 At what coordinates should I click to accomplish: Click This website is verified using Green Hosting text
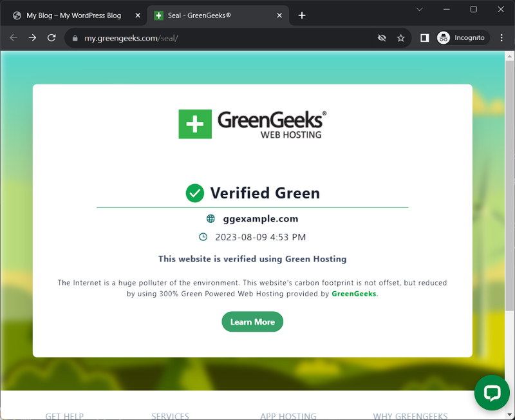(x=252, y=259)
